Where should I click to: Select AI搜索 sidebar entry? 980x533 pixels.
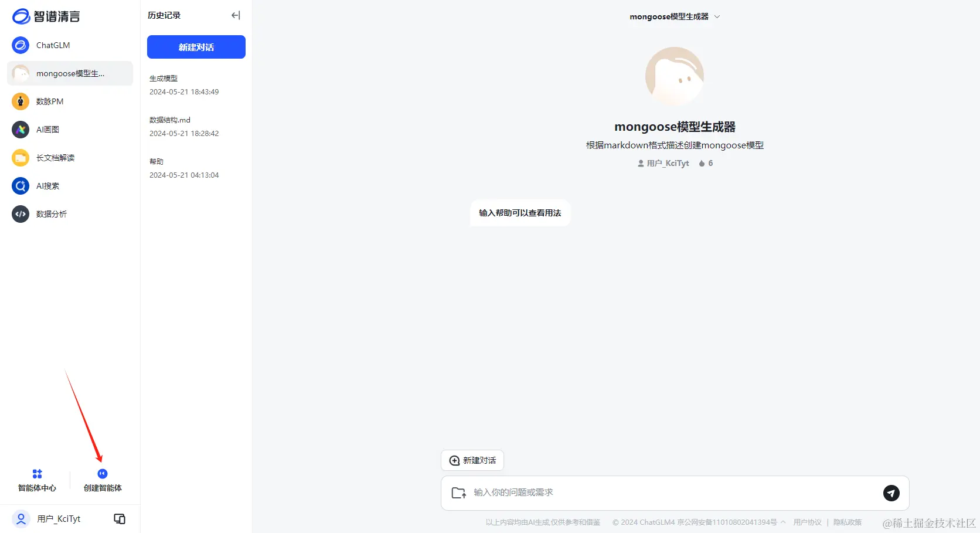(70, 186)
